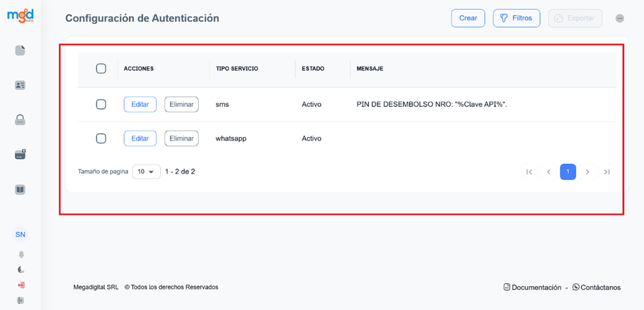This screenshot has width=644, height=310.
Task: Open the page size dropdown
Action: pos(146,172)
